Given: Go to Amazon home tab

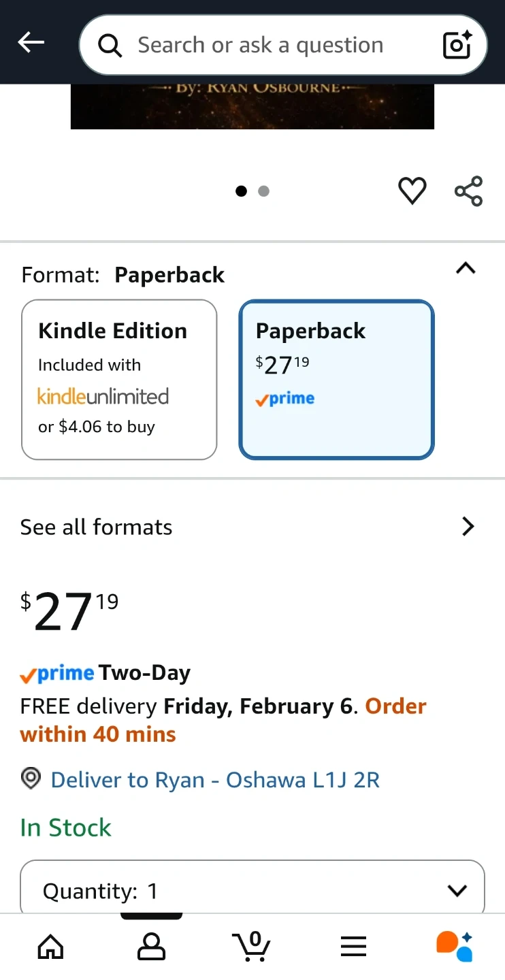Looking at the screenshot, I should pyautogui.click(x=50, y=947).
